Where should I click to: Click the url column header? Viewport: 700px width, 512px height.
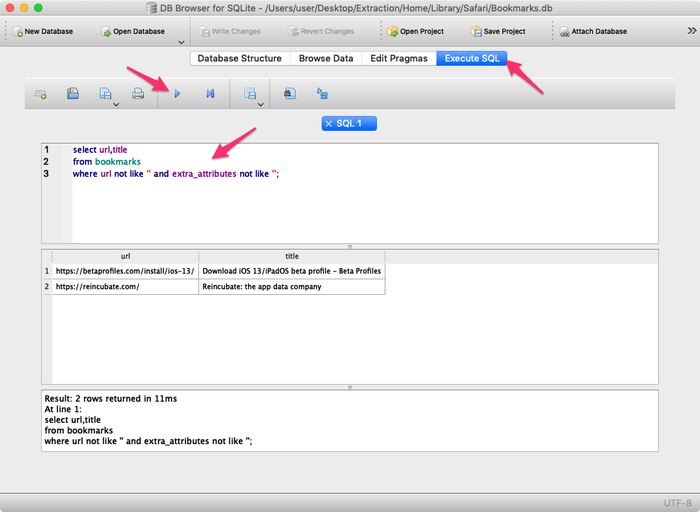pos(125,256)
